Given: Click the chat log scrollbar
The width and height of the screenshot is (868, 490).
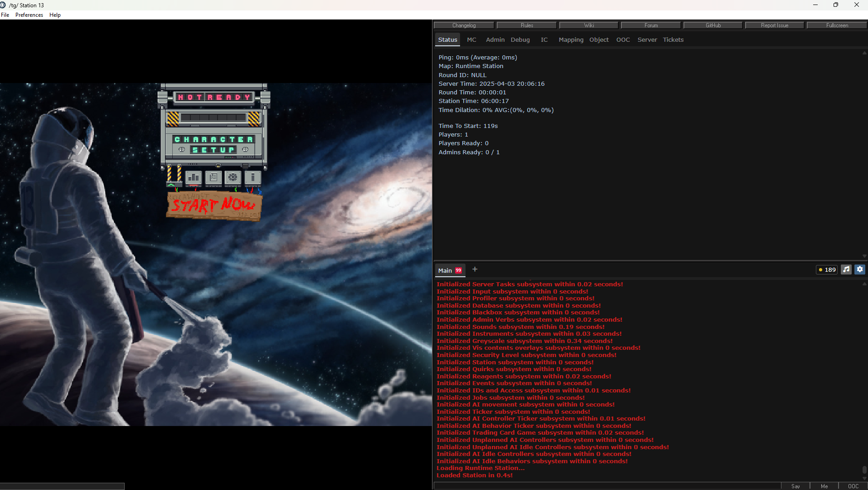Looking at the screenshot, I should pos(864,470).
